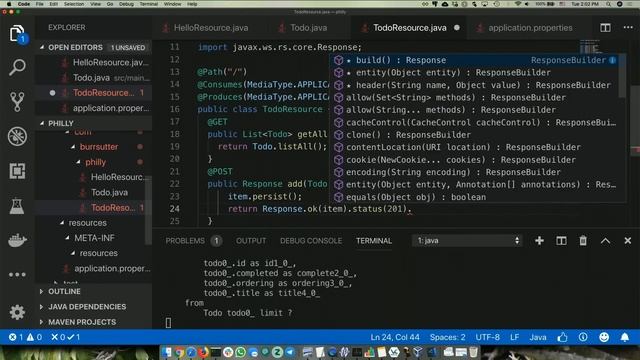This screenshot has width=640, height=360.
Task: Open the Manage gear settings icon
Action: click(17, 312)
